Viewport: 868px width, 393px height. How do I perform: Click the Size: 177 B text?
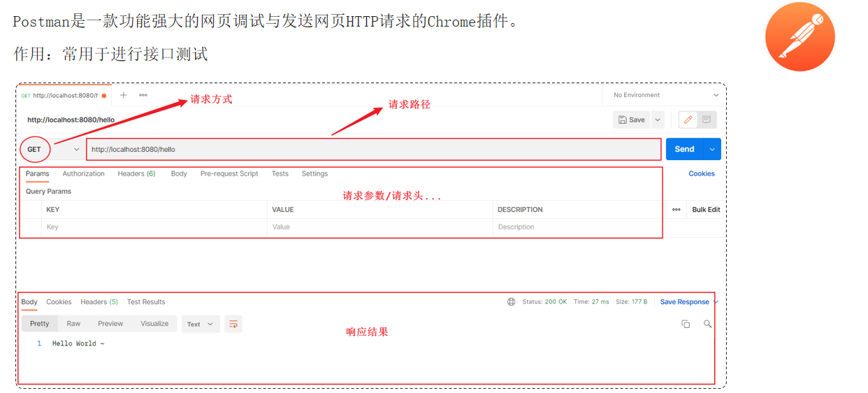(x=631, y=302)
